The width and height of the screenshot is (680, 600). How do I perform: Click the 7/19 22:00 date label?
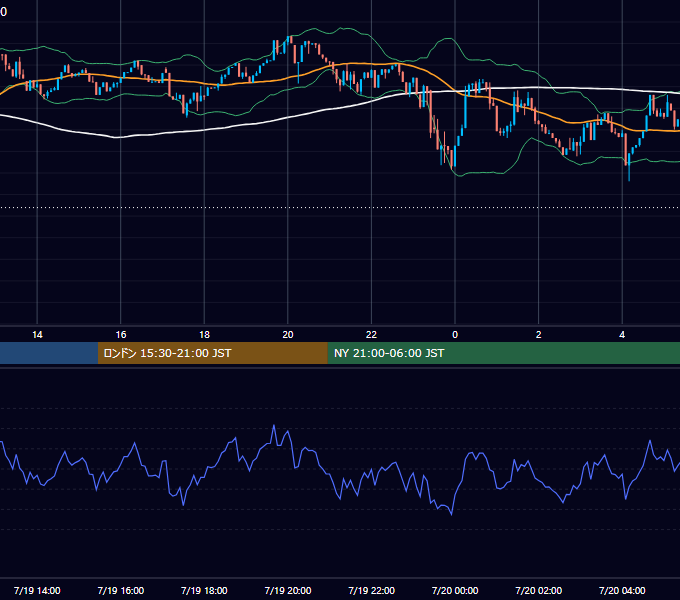(371, 590)
